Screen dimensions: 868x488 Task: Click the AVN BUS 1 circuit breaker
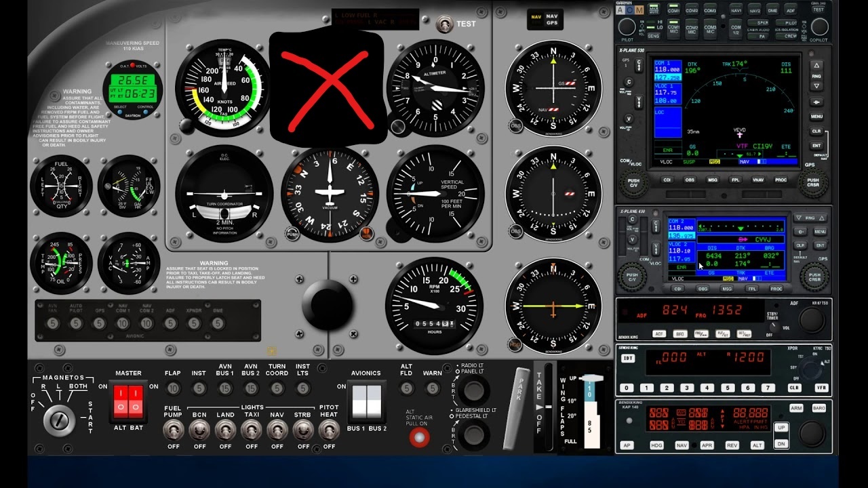225,388
